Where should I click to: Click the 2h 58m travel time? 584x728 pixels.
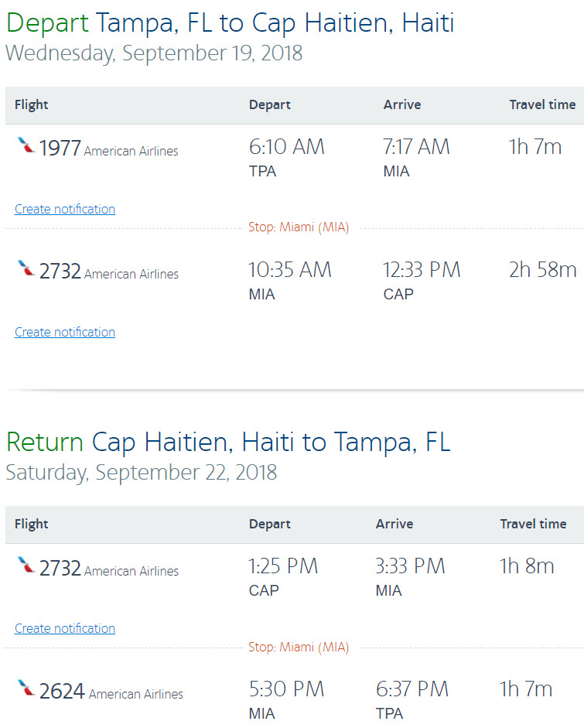coord(543,270)
